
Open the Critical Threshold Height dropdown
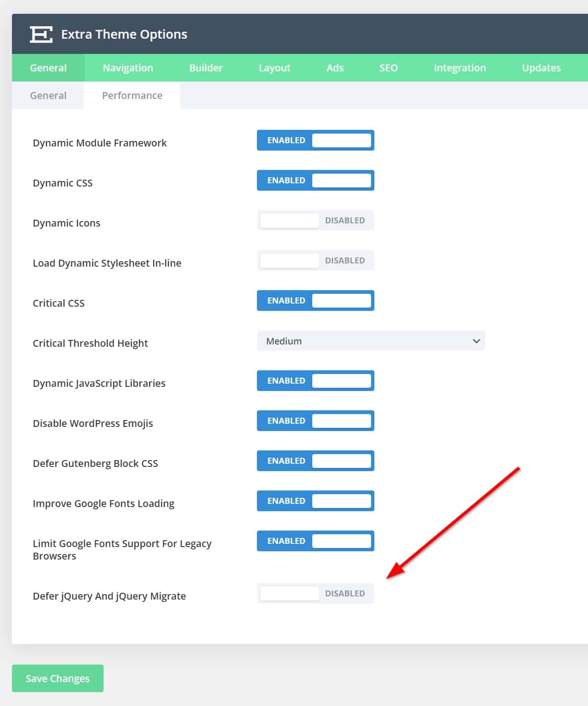[371, 341]
